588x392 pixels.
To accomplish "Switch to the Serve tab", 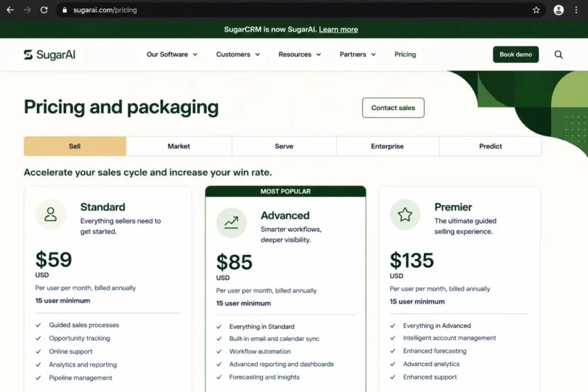I will 284,146.
